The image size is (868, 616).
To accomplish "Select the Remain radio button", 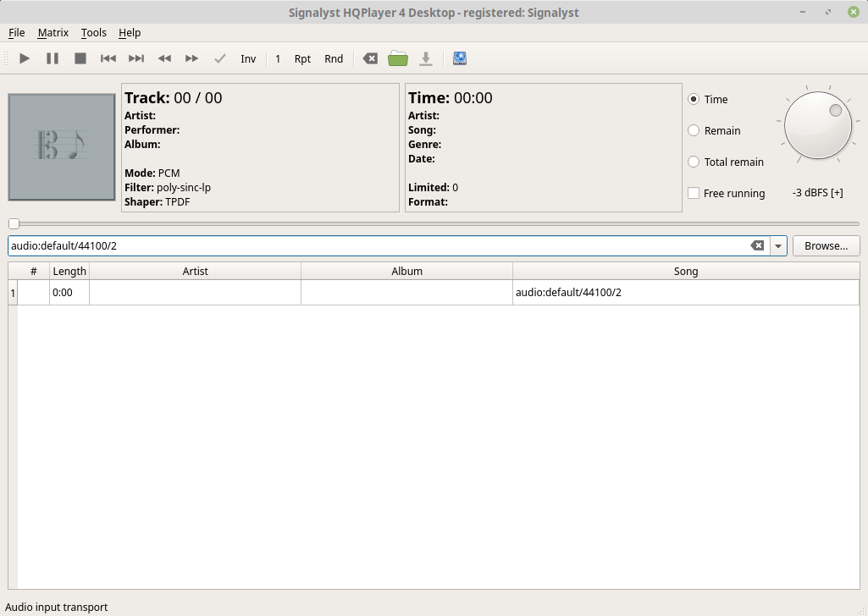I will point(694,130).
